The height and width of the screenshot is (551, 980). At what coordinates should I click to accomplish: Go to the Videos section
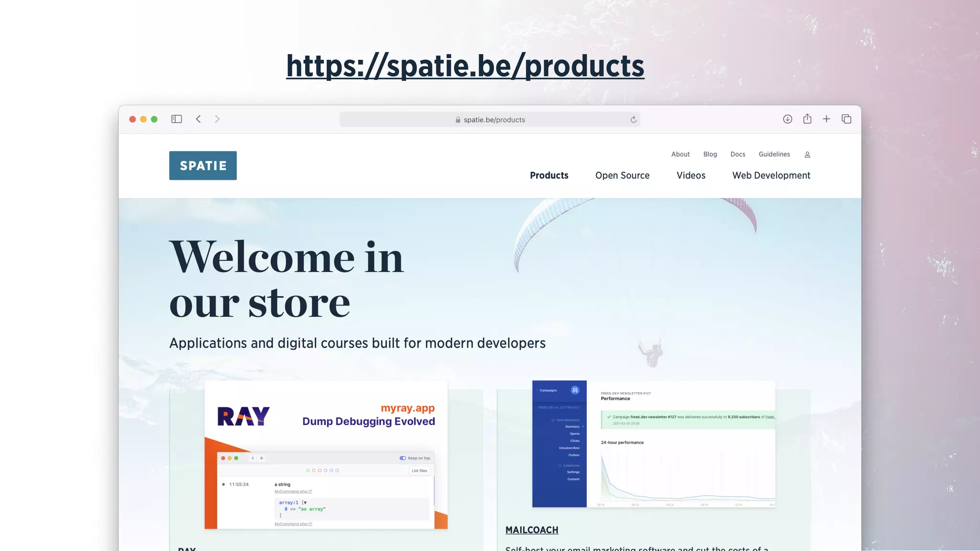(691, 176)
